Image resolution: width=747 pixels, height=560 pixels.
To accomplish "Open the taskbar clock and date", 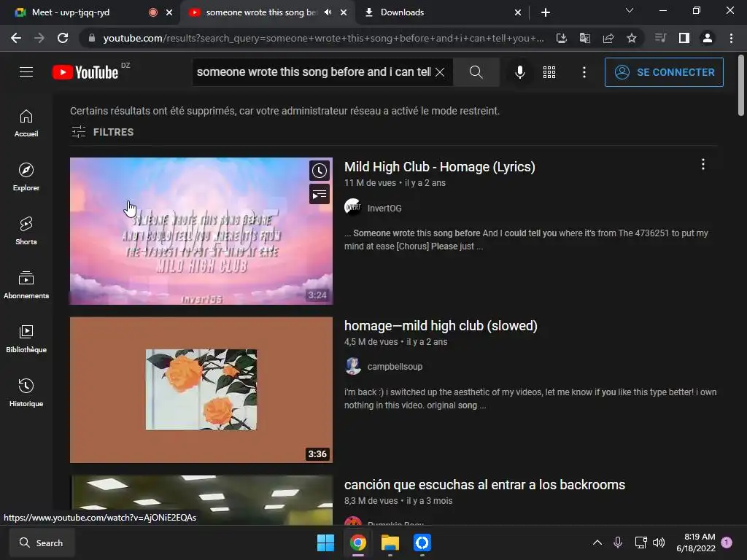I will [696, 542].
